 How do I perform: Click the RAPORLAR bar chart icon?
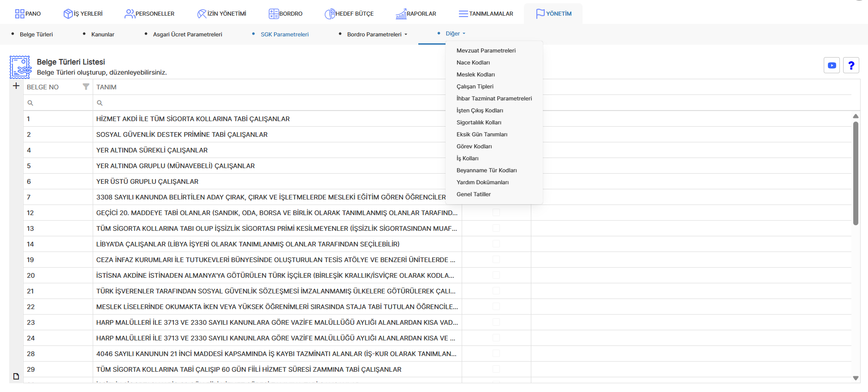point(401,14)
